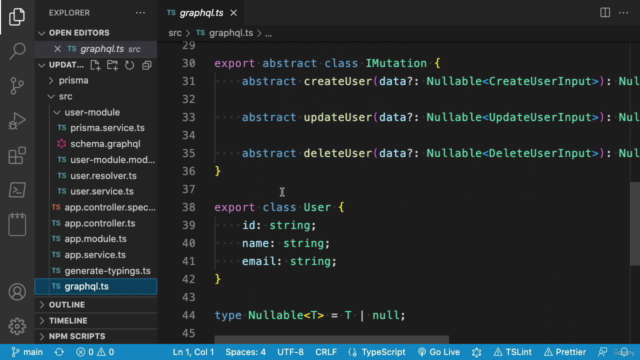
Task: Open the Source Control view
Action: coord(17,86)
